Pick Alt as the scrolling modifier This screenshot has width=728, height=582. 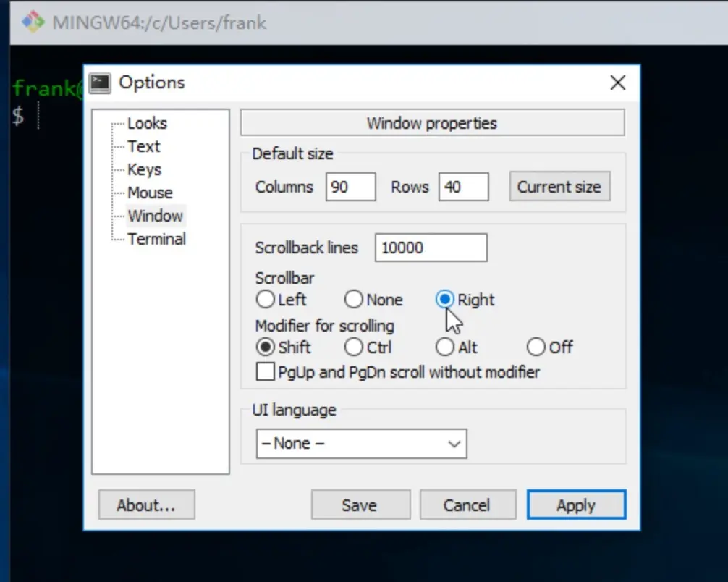445,347
